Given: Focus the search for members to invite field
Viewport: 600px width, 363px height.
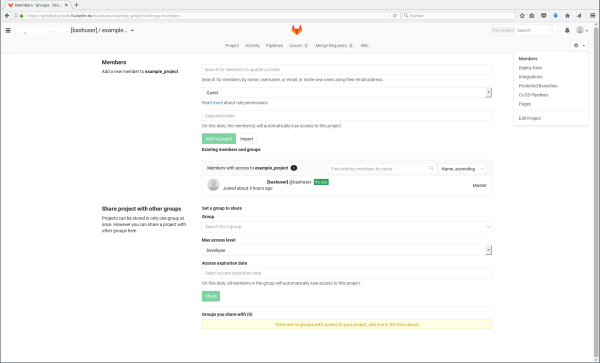Looking at the screenshot, I should click(347, 70).
